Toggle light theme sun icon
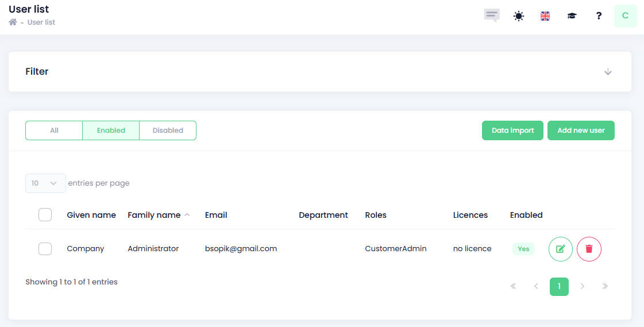The width and height of the screenshot is (644, 327). pyautogui.click(x=519, y=16)
